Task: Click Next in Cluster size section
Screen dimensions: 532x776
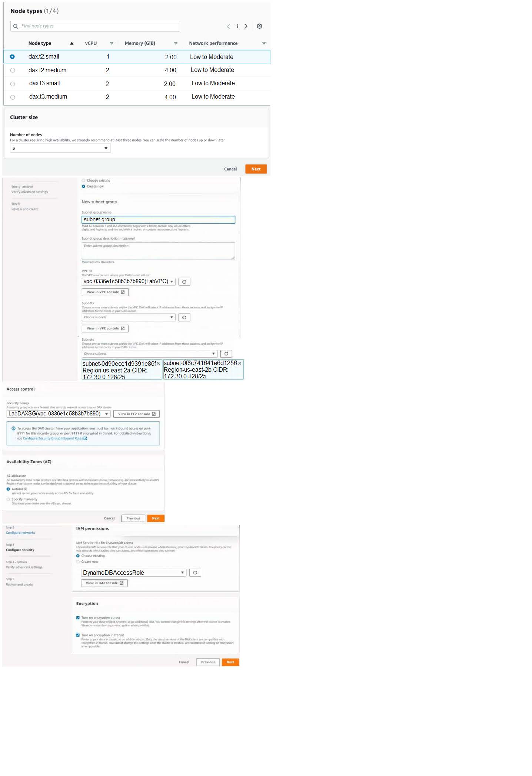Action: click(256, 169)
